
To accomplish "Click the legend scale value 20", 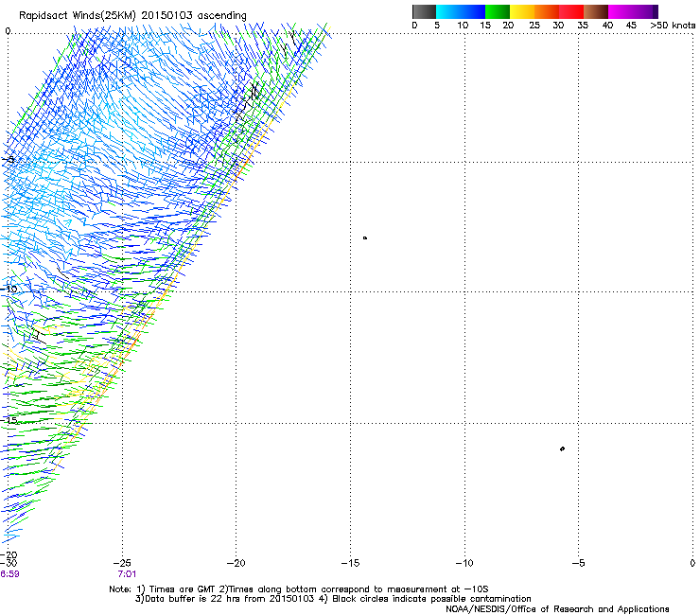I will 509,26.
